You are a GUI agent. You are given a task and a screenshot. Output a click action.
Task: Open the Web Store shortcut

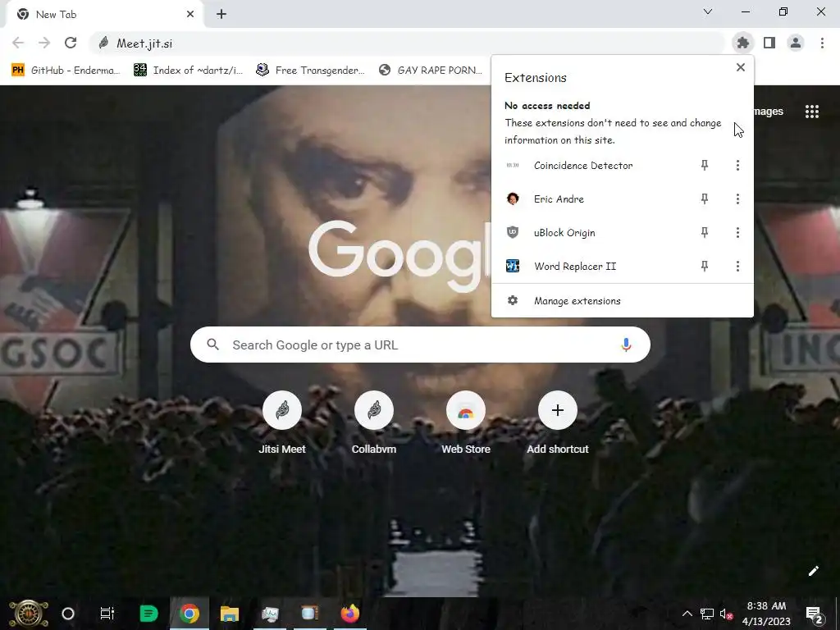point(466,423)
